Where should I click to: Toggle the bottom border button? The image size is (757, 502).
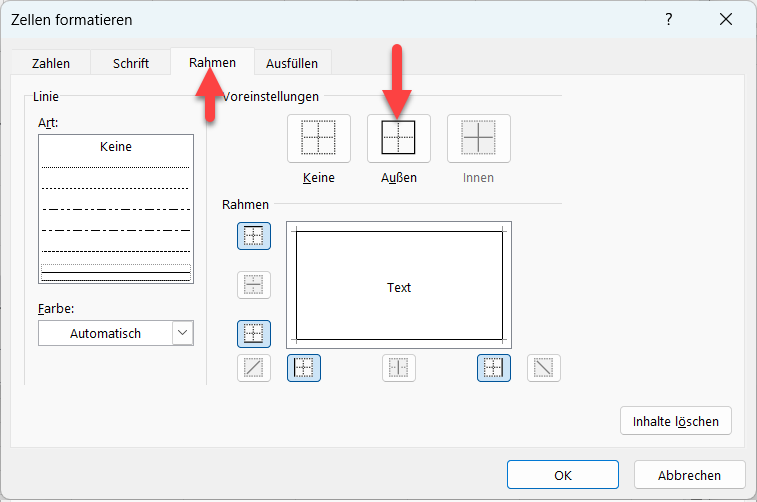[254, 334]
